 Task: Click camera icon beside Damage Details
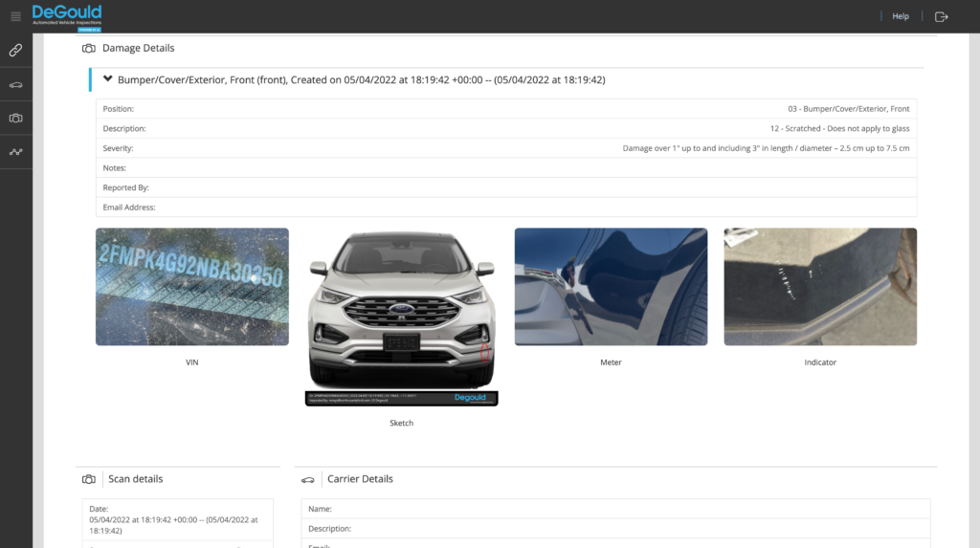click(x=89, y=48)
